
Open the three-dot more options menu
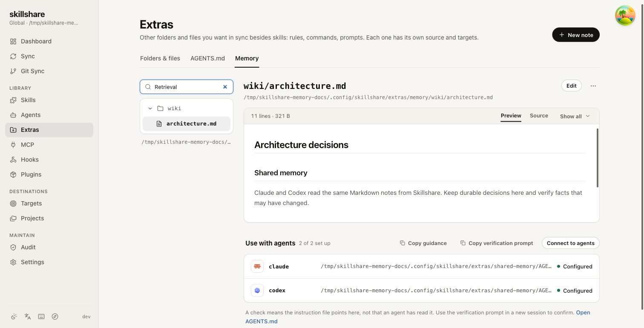click(x=593, y=86)
